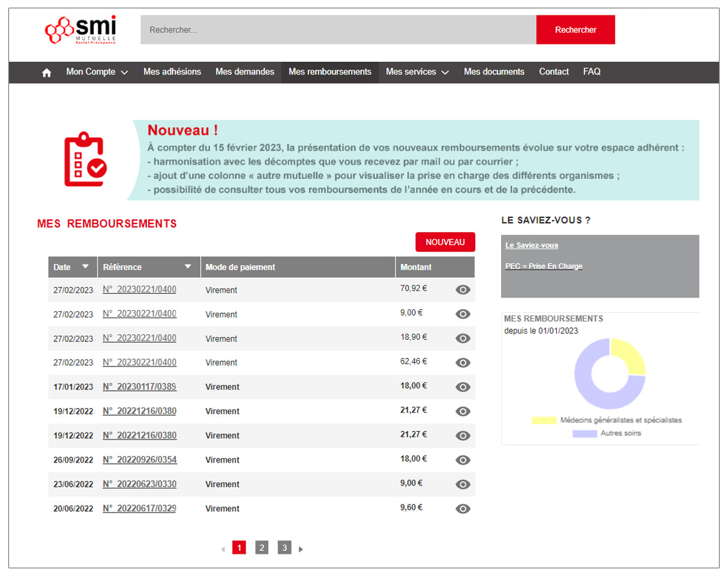Click eye icon for the 62,46 € row
The width and height of the screenshot is (728, 576).
463,363
